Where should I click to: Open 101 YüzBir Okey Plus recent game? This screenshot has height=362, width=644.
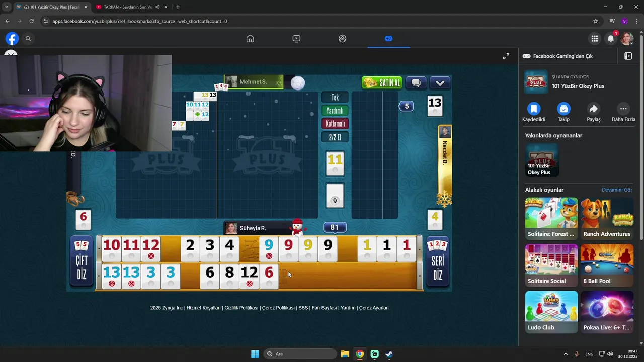point(542,160)
